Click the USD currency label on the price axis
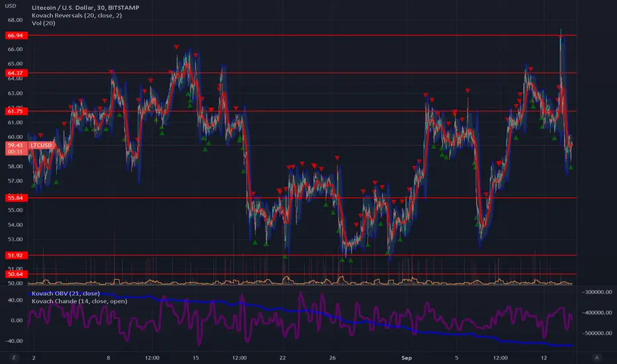Image resolution: width=617 pixels, height=364 pixels. tap(11, 6)
